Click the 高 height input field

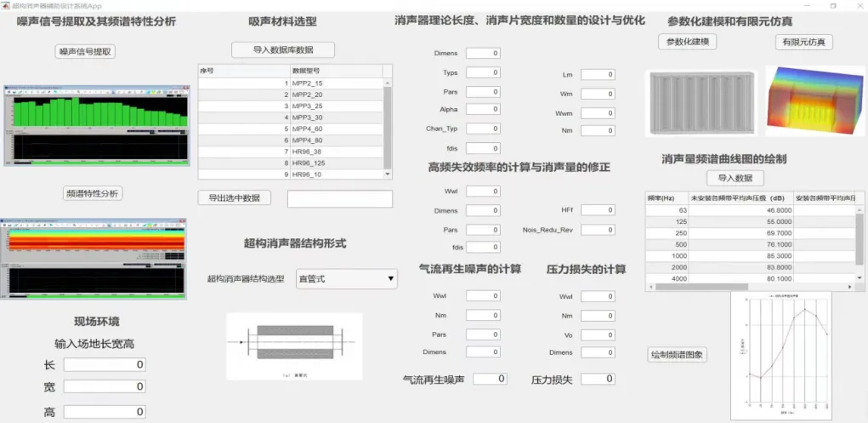[x=105, y=412]
